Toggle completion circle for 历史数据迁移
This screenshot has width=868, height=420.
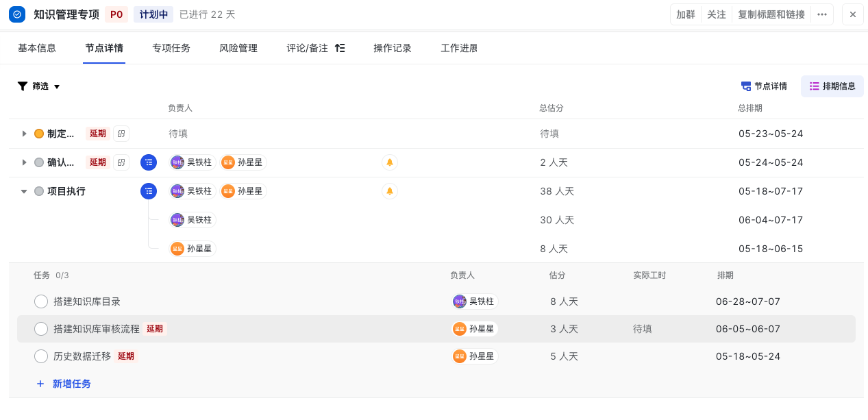[41, 356]
